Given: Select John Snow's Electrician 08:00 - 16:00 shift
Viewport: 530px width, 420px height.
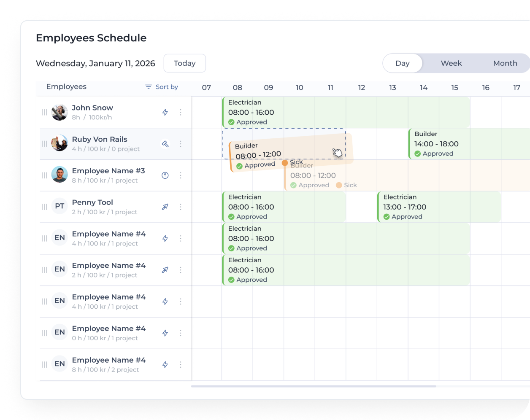Looking at the screenshot, I should click(346, 112).
